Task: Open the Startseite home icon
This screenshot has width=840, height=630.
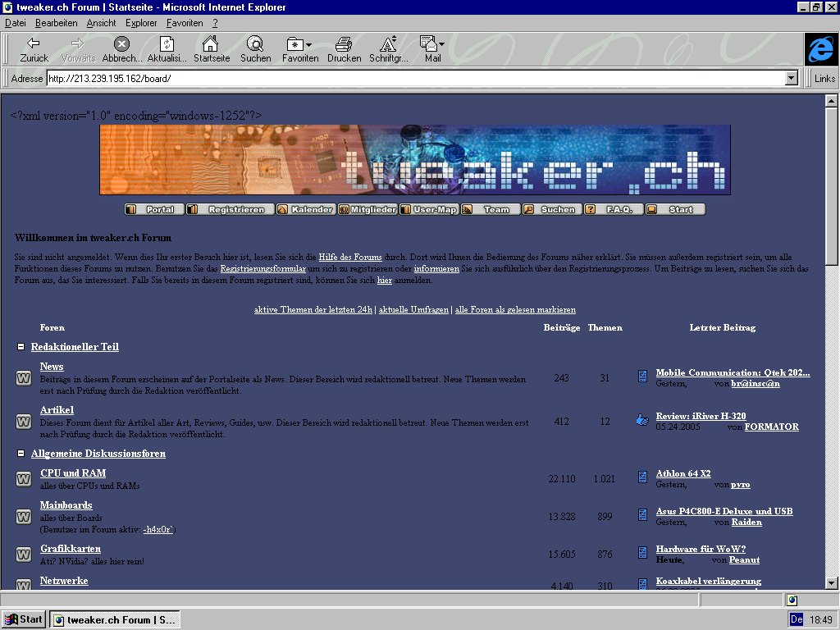Action: click(x=211, y=44)
